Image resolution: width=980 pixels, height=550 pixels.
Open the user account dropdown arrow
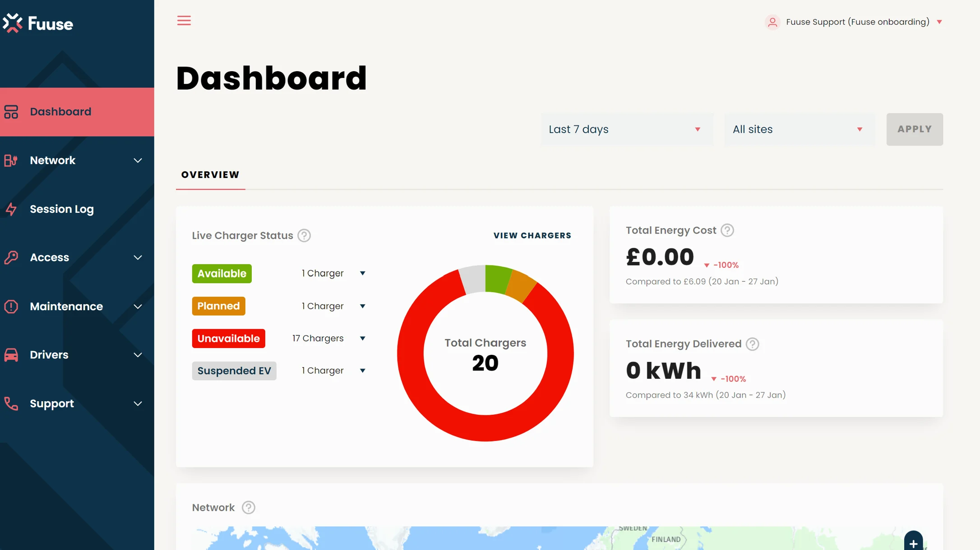(x=939, y=22)
